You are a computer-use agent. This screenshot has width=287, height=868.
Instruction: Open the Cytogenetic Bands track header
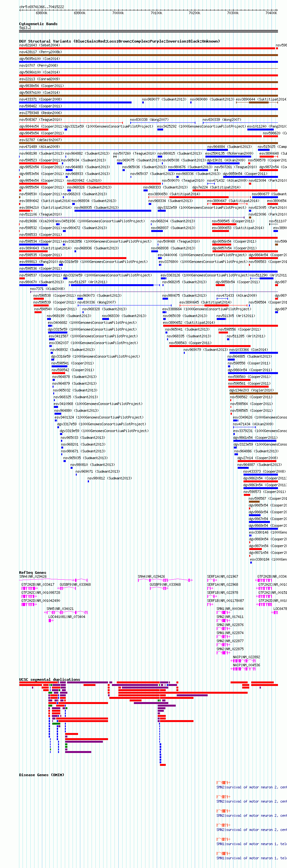38,24
